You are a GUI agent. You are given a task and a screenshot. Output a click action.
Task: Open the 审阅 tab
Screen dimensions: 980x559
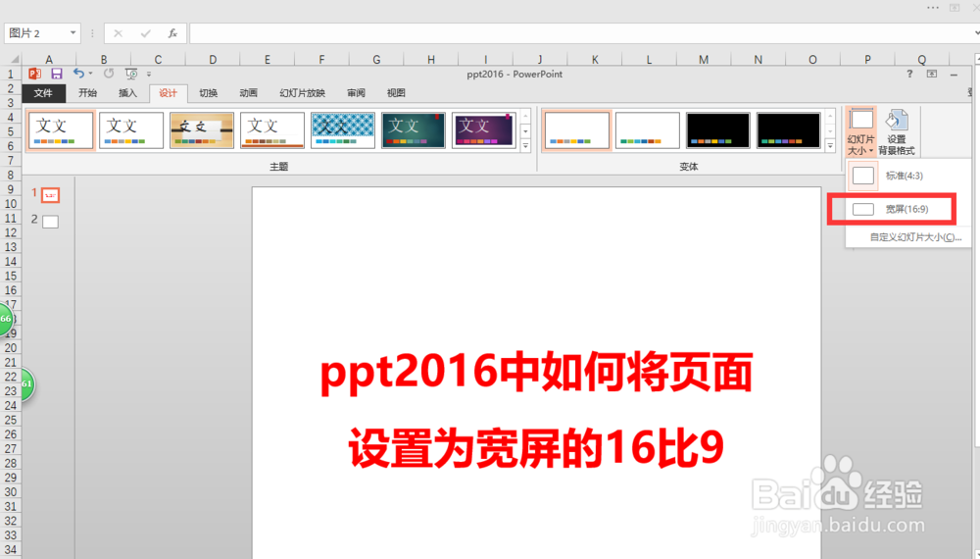click(x=356, y=93)
